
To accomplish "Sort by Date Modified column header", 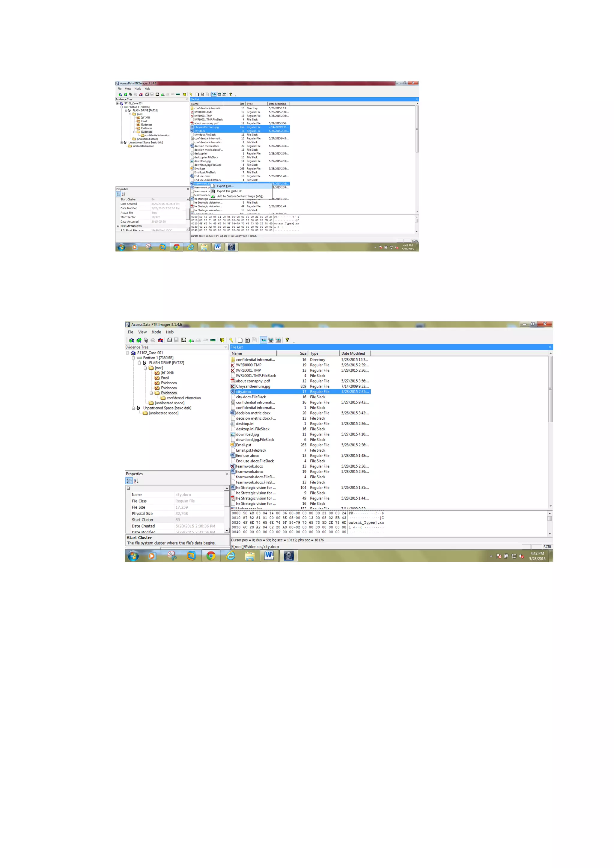I will [353, 353].
